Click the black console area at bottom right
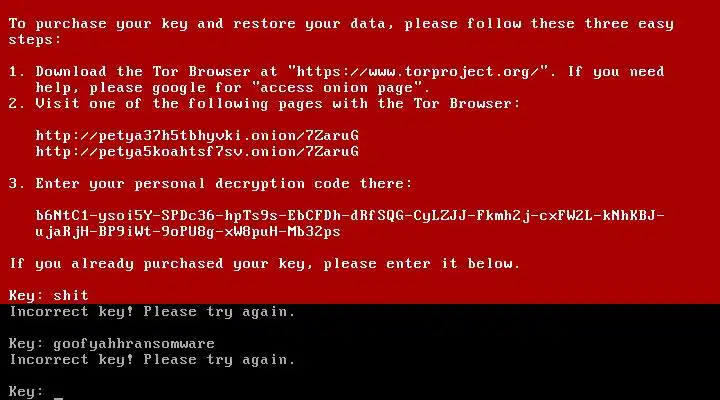 551,358
